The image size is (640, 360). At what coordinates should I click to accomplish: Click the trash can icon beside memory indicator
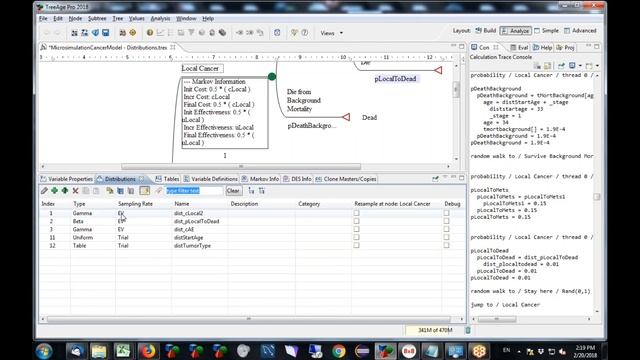468,330
